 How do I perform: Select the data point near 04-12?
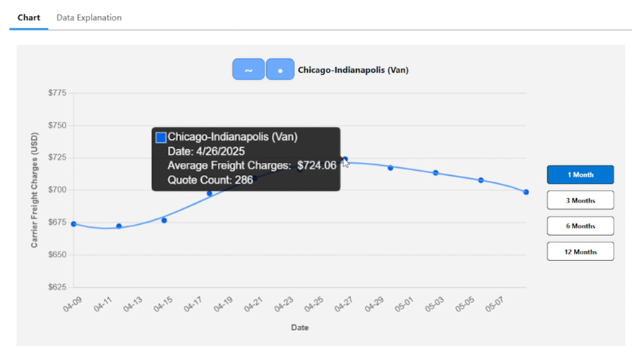(119, 226)
